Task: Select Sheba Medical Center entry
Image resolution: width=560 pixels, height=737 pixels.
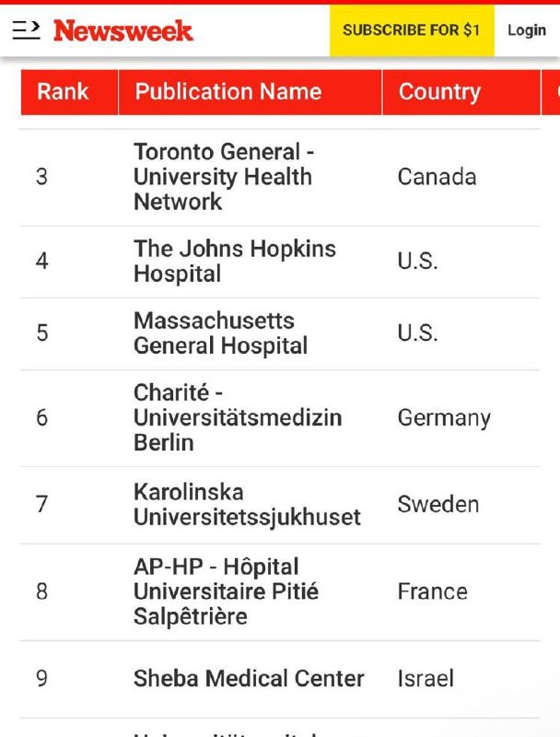Action: (x=249, y=678)
